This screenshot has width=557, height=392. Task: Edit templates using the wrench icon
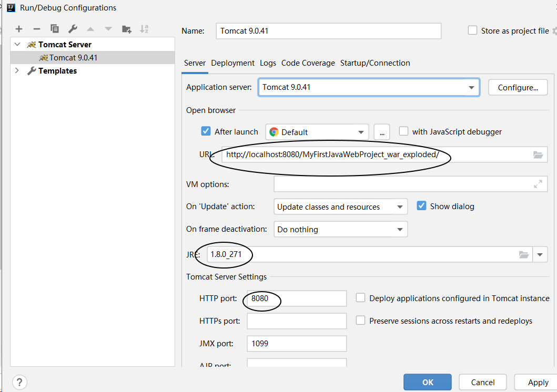[73, 29]
